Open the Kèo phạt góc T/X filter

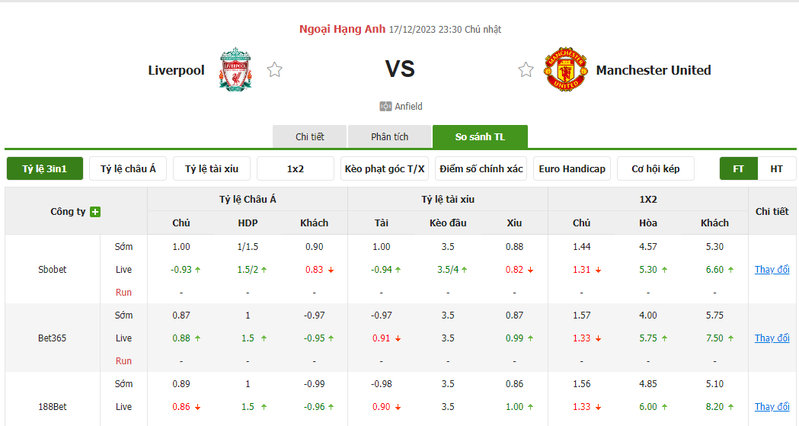pos(385,169)
